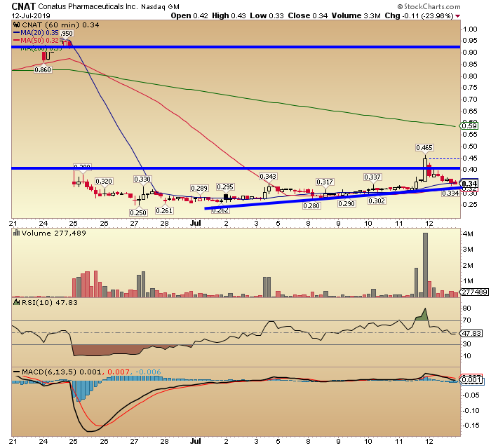This screenshot has height=448, width=491.
Task: Click the tallest volume bar near 12
Action: click(425, 265)
